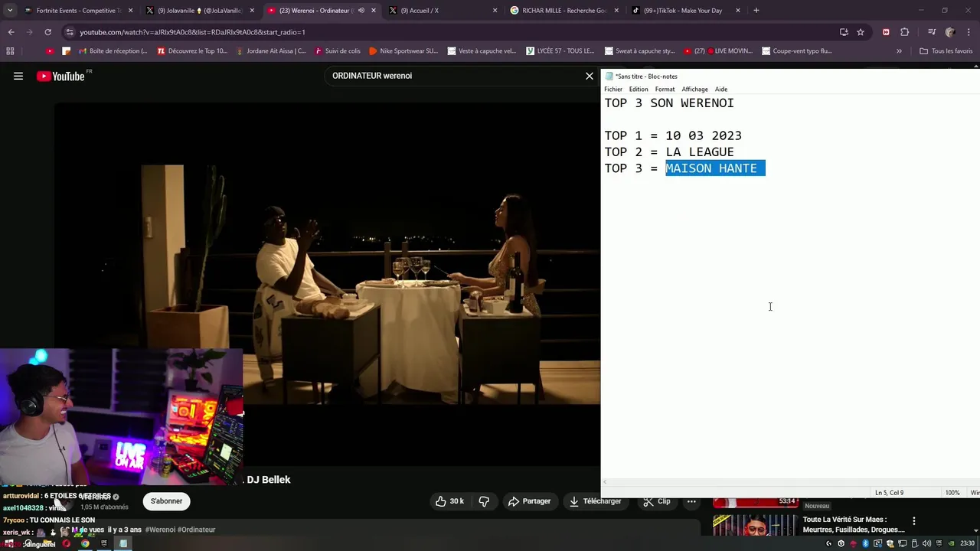Clear the YouTube search box with X
Viewport: 980px width, 551px height.
pos(590,76)
